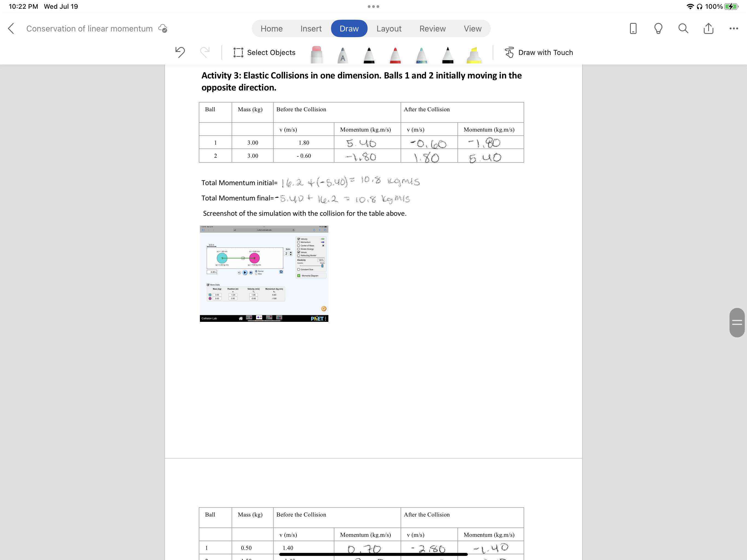Tap the back chevron to close document
The width and height of the screenshot is (747, 560).
pyautogui.click(x=11, y=28)
